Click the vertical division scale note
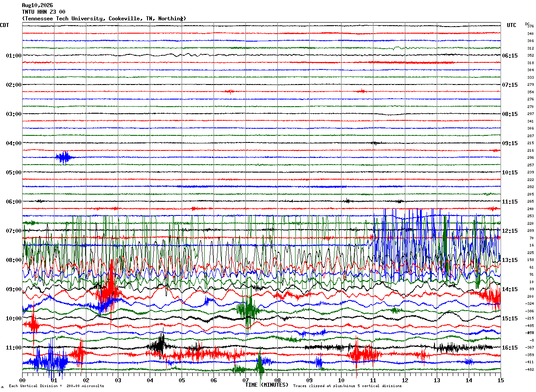This screenshot has width=536, height=392. coord(57,386)
